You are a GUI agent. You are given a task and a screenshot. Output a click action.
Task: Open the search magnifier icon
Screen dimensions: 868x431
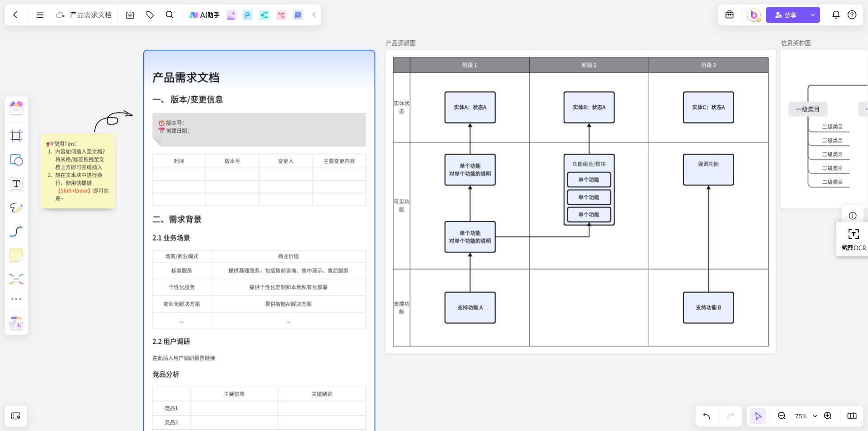click(170, 15)
